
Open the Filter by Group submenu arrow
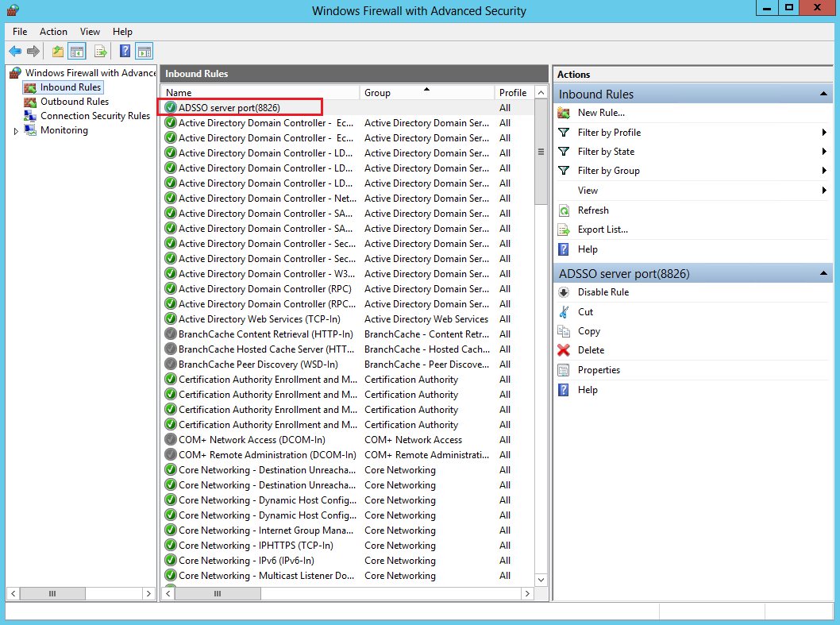824,171
